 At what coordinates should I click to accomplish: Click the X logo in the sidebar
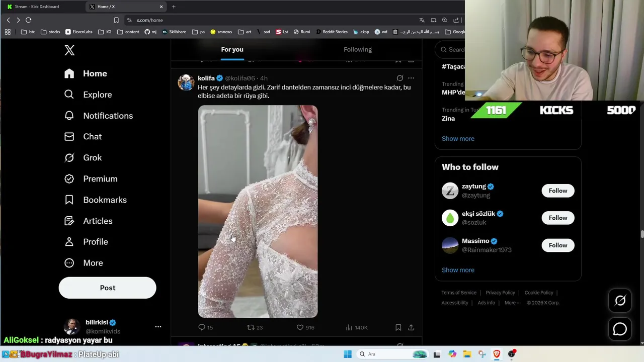click(69, 50)
